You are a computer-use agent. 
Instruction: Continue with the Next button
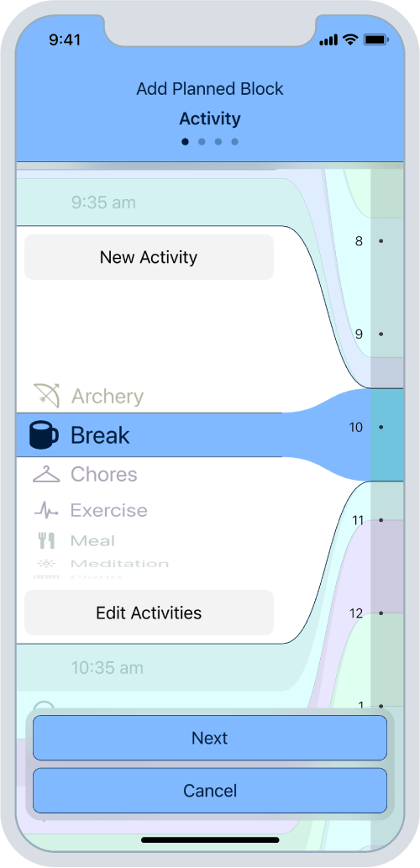(x=210, y=738)
